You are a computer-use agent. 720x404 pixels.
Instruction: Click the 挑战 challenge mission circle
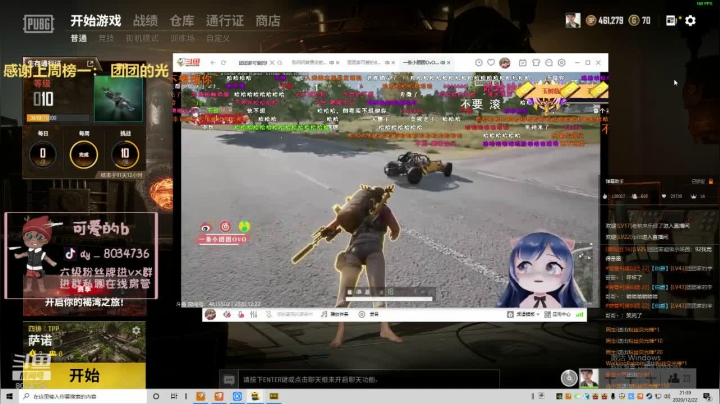pyautogui.click(x=125, y=154)
